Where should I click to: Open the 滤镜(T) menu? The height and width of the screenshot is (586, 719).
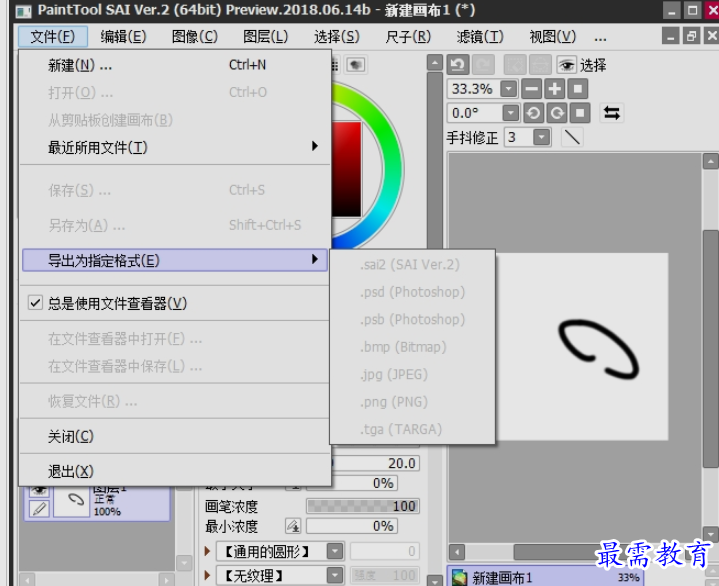480,36
